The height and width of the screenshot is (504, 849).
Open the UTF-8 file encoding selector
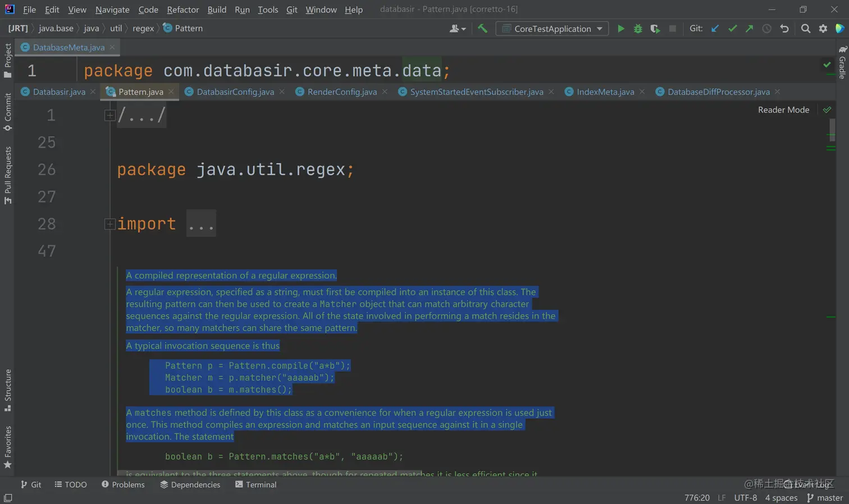(745, 498)
